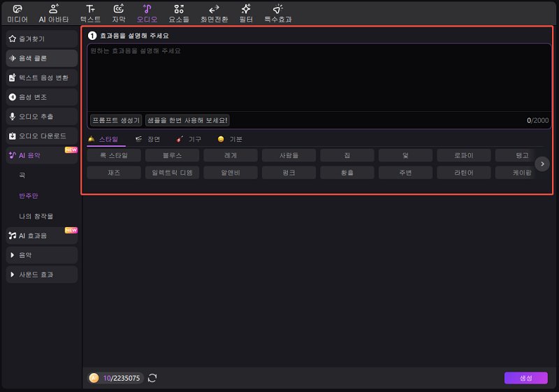Open the 필터 filters tab
The height and width of the screenshot is (392, 559).
(x=246, y=13)
